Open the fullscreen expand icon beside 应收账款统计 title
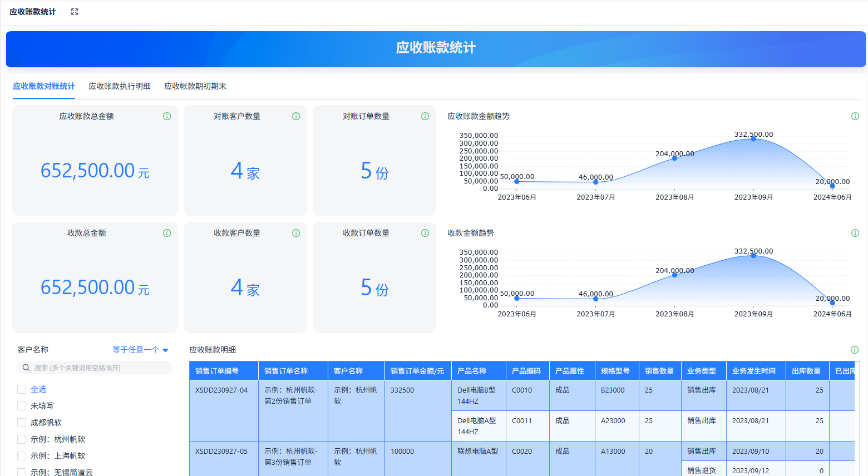The width and height of the screenshot is (868, 476). tap(75, 11)
